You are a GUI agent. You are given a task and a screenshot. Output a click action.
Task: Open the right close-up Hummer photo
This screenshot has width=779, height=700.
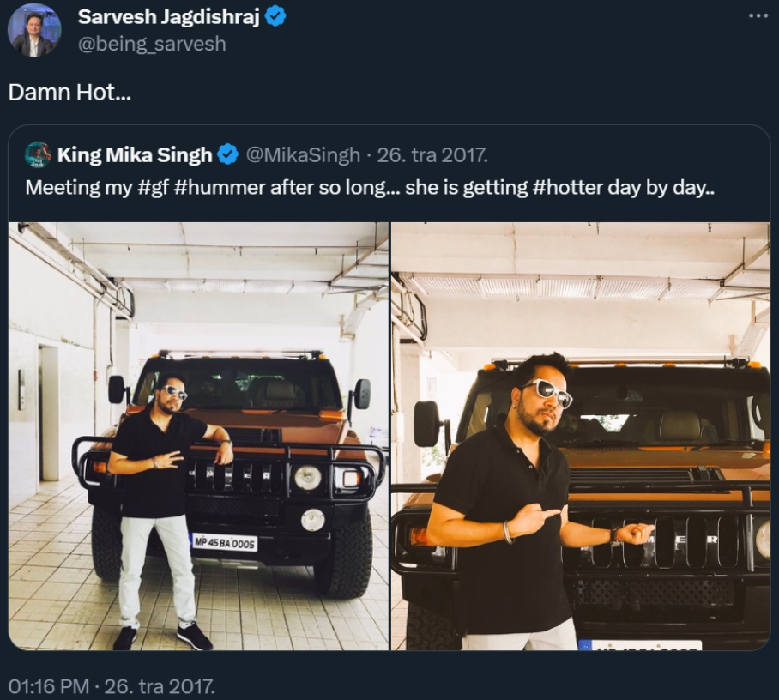[581, 436]
